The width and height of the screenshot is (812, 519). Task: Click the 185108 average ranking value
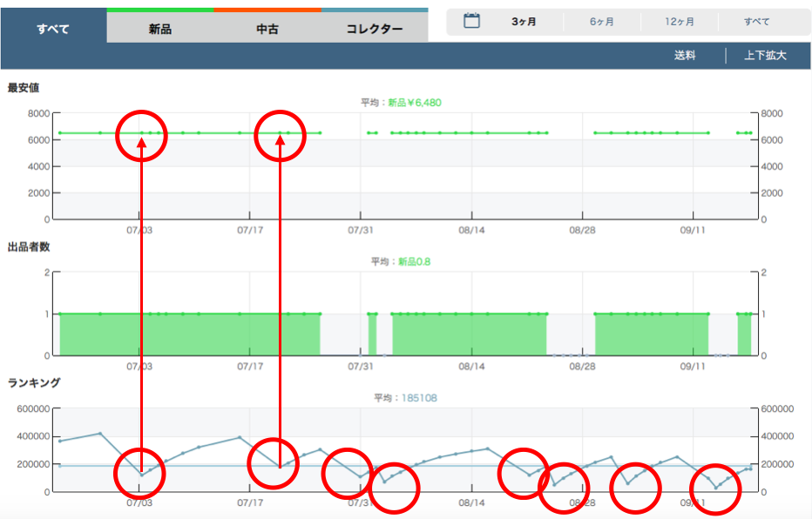(x=419, y=398)
